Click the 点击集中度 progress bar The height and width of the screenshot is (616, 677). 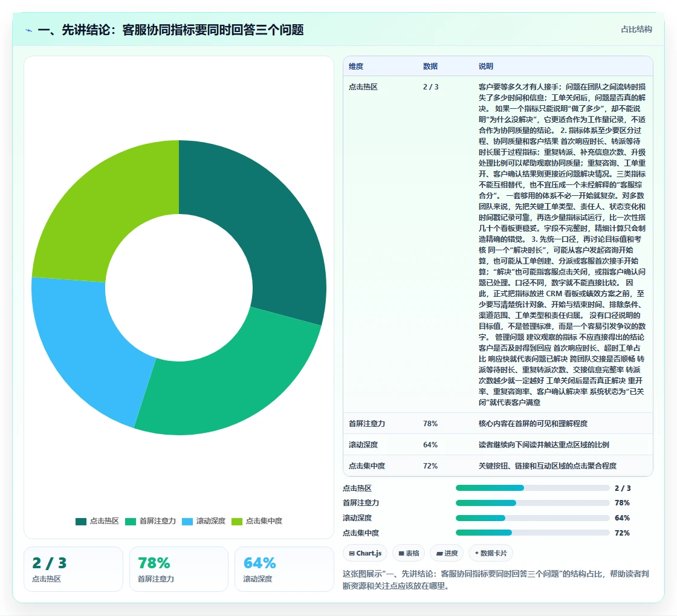pyautogui.click(x=533, y=533)
